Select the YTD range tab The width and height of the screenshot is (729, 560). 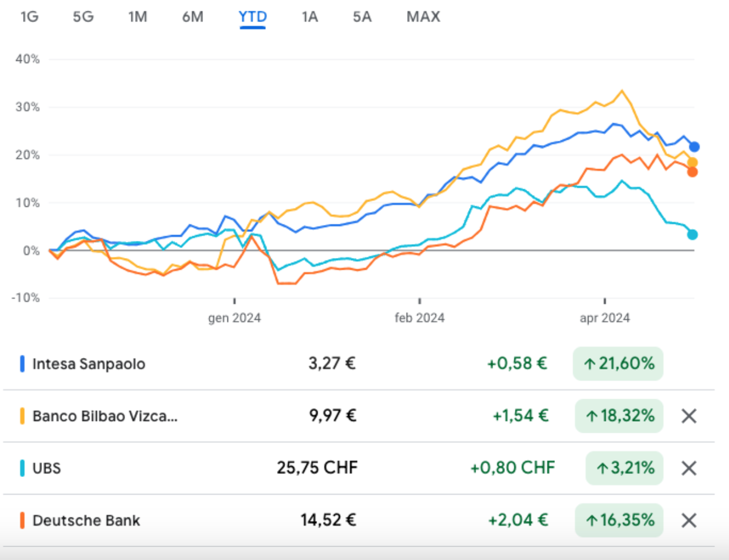(253, 17)
